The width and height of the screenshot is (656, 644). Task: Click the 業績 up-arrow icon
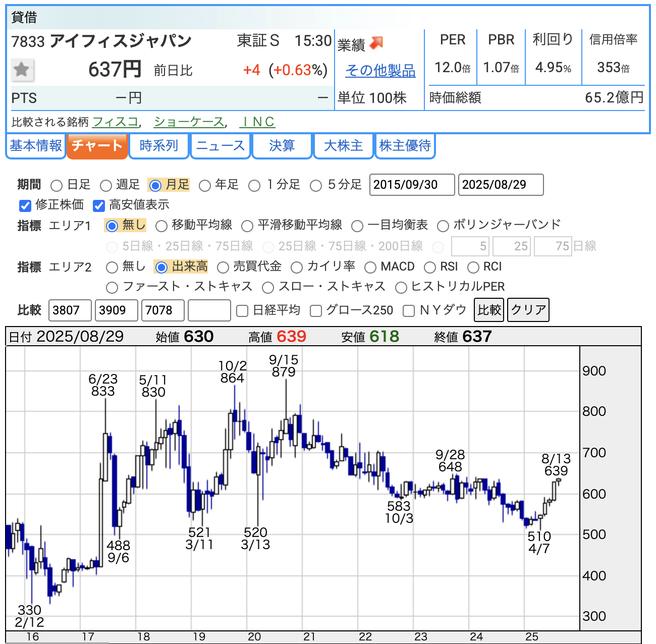coord(376,44)
